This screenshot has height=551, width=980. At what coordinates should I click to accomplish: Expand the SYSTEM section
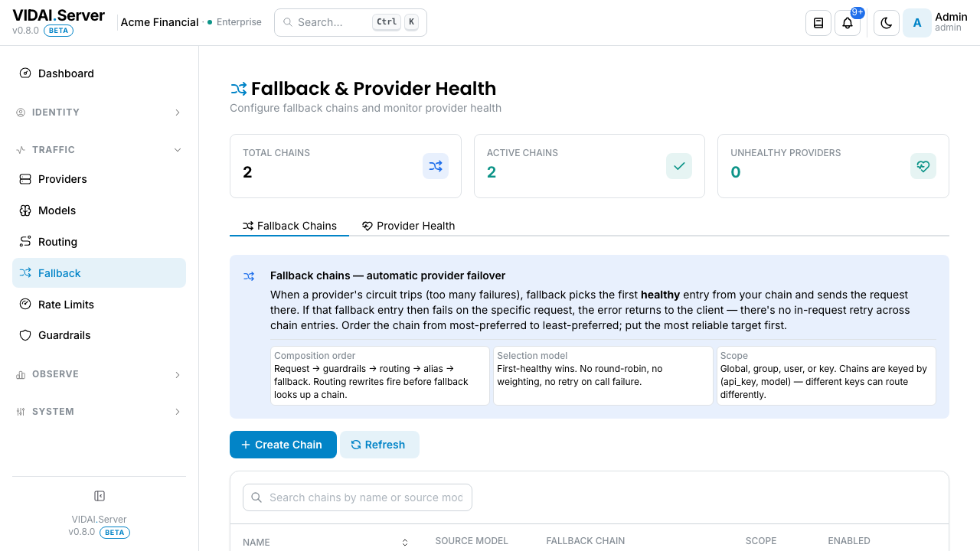(99, 412)
